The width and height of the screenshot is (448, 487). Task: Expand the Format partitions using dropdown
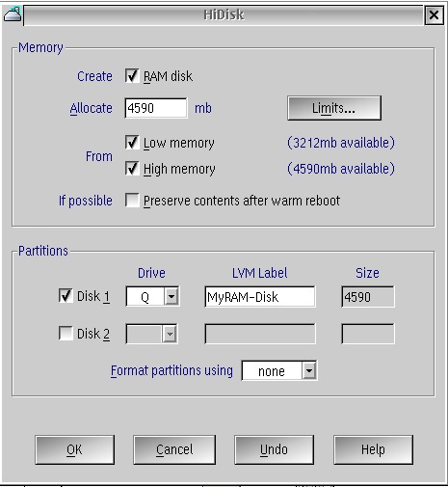tap(309, 371)
